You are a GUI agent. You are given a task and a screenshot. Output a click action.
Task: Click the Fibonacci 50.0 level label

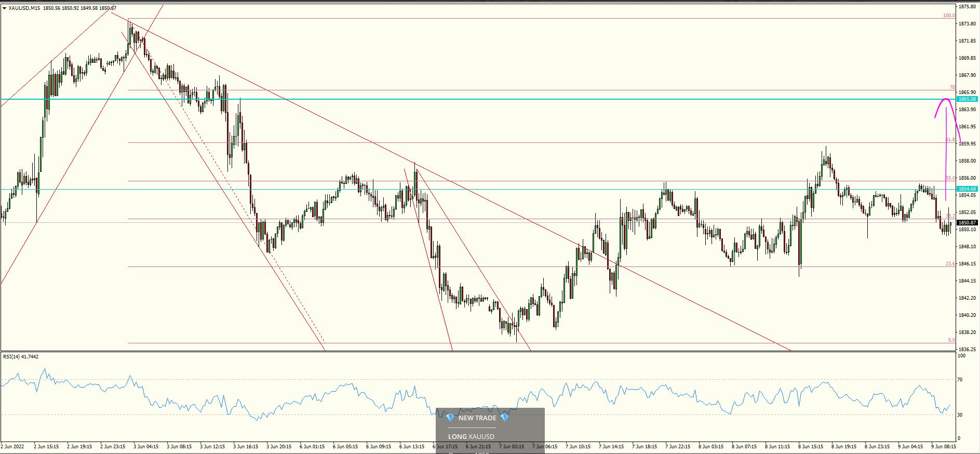950,178
